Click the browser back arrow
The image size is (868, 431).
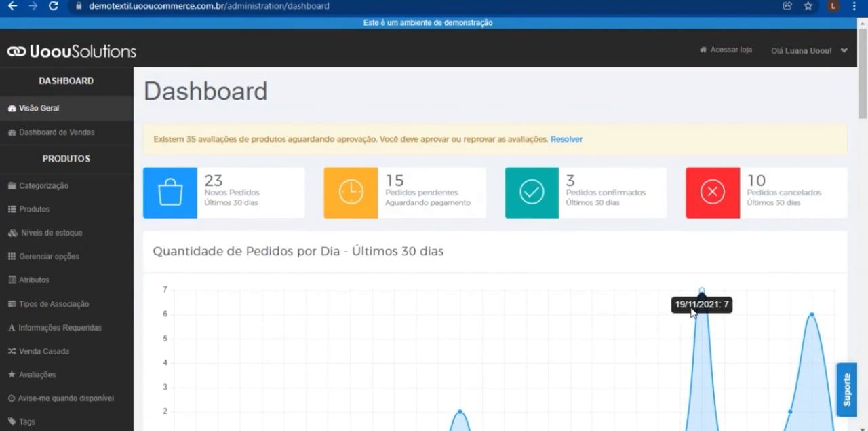pos(14,7)
